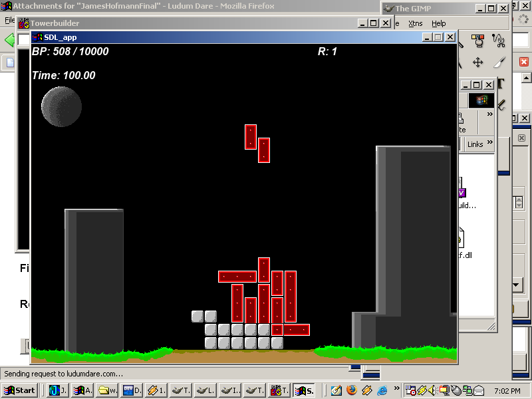Image resolution: width=532 pixels, height=399 pixels.
Task: Click the Links toolbar label in Explorer
Action: click(x=475, y=144)
